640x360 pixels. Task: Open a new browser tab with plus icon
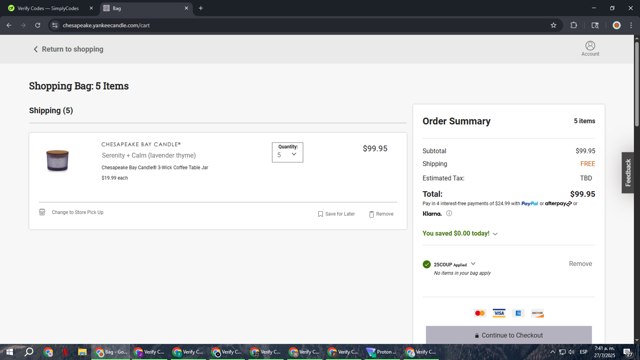point(200,8)
